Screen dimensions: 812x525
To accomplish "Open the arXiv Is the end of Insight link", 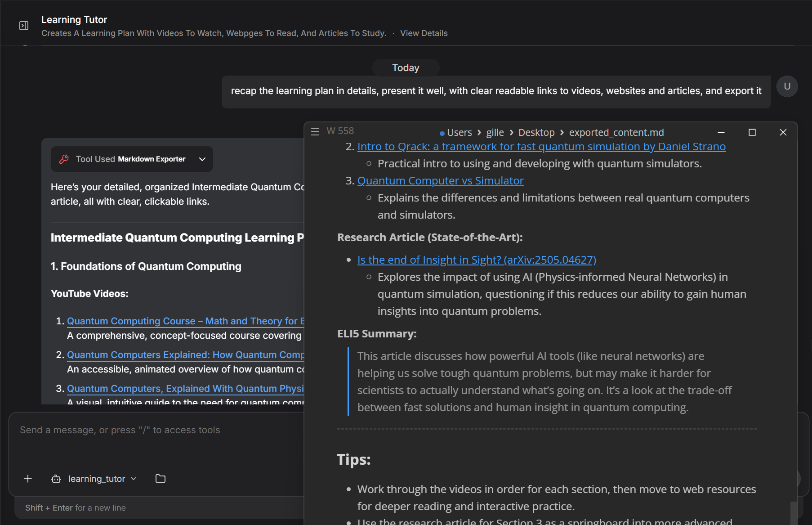I will point(476,260).
